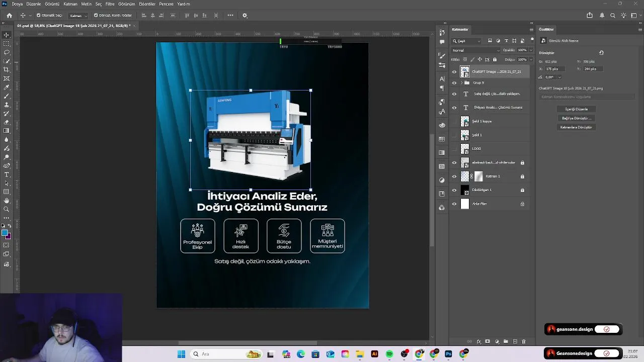644x362 pixels.
Task: Click the blue foreground color swatch
Action: [5, 233]
